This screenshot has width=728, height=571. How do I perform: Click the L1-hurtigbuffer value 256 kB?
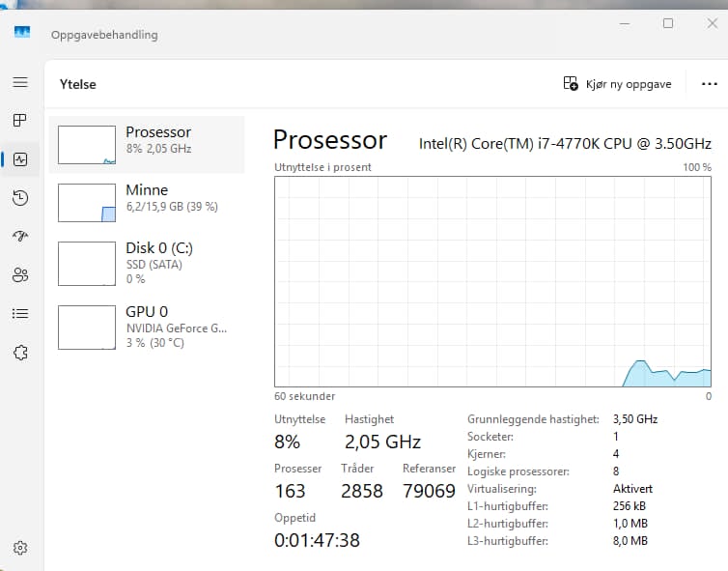pyautogui.click(x=630, y=506)
